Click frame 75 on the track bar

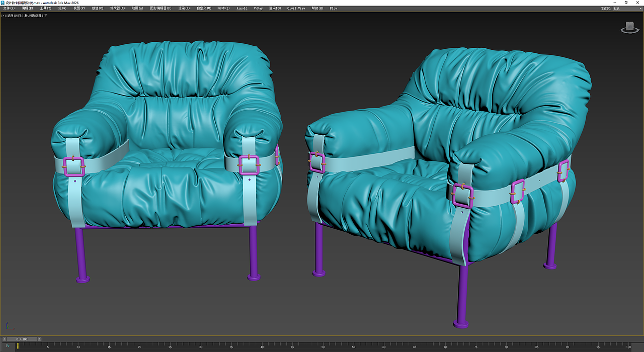[x=476, y=346]
